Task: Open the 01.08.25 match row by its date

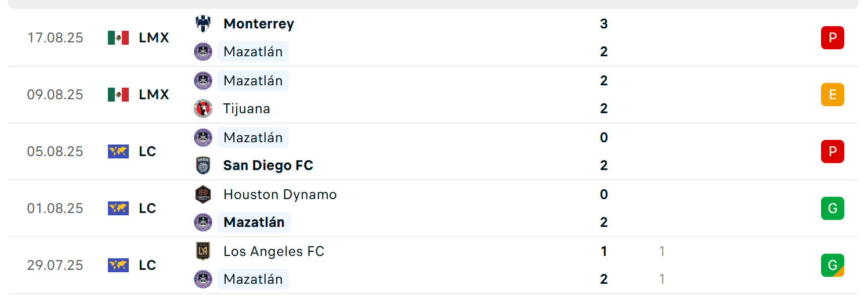Action: coord(55,208)
